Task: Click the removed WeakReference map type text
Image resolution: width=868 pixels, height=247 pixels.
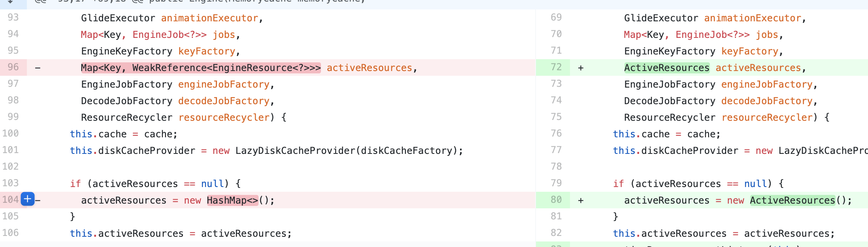Action: [201, 68]
